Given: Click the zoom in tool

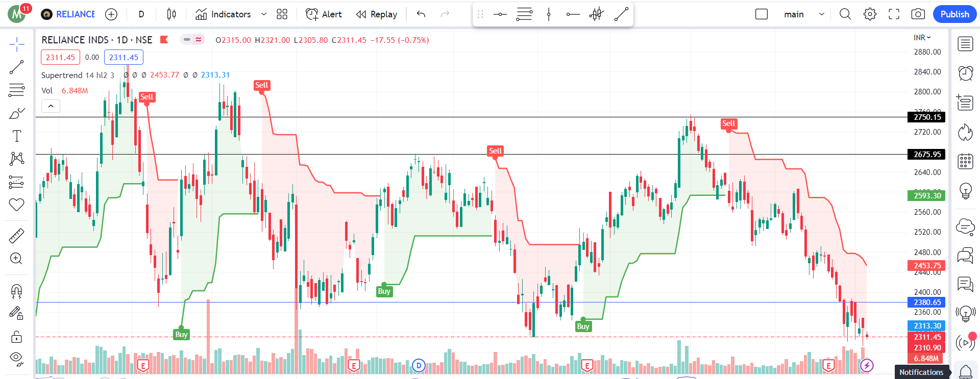Looking at the screenshot, I should pos(16,258).
